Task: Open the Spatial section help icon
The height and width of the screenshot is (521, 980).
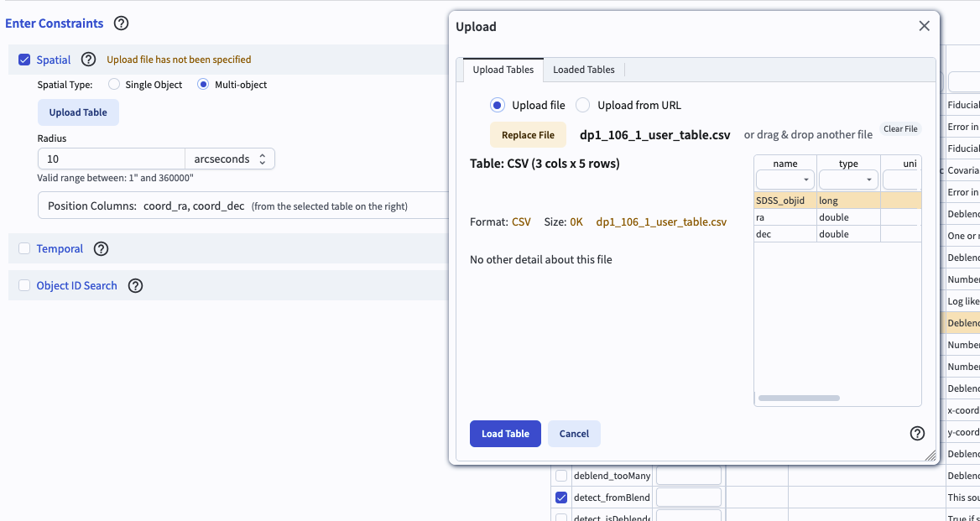Action: 89,60
